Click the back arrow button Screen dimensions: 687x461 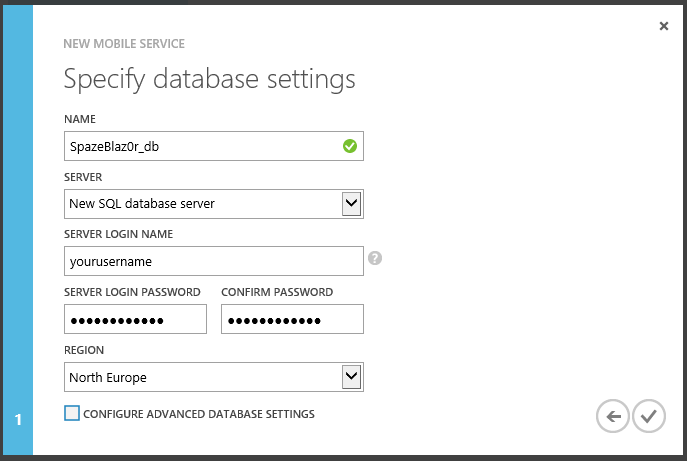click(x=612, y=416)
